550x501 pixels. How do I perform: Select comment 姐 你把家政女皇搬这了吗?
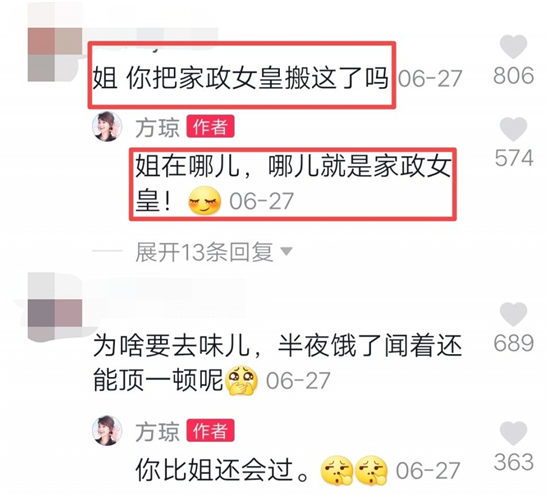pyautogui.click(x=241, y=78)
